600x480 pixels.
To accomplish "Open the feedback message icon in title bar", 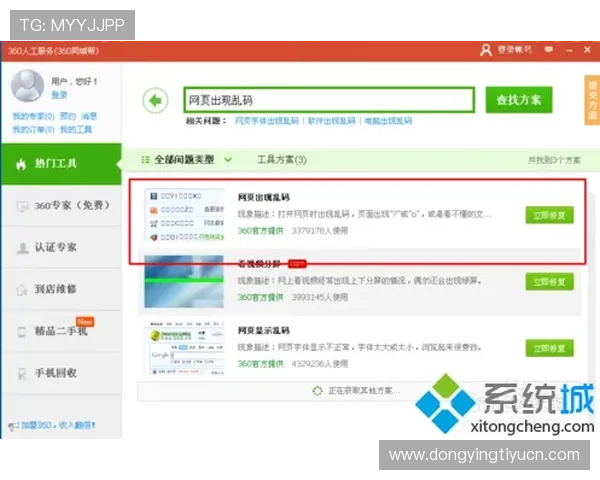I will (x=549, y=49).
